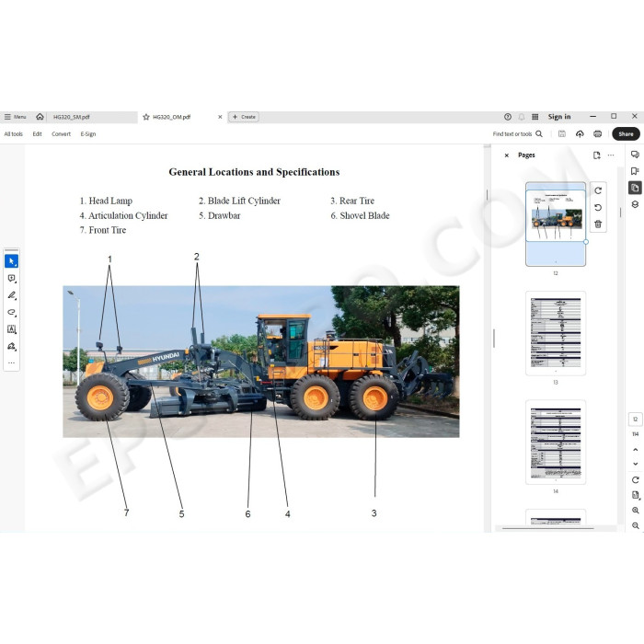
Task: Click the thumbnail resize handle on page 12
Action: 586,242
